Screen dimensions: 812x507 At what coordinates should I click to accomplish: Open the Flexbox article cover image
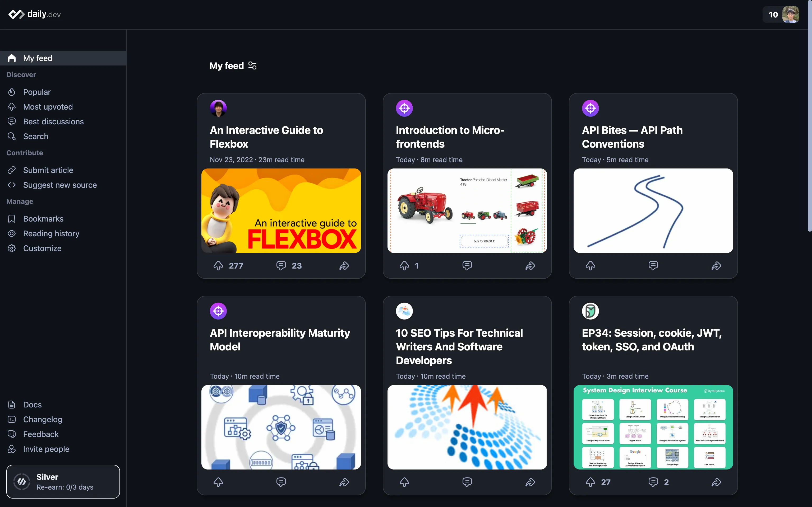(281, 210)
